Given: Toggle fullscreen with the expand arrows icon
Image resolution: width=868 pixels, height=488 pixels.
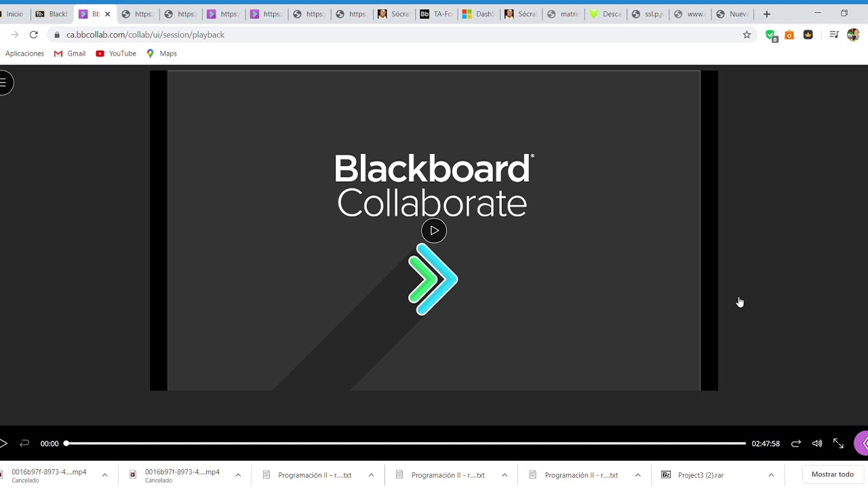Looking at the screenshot, I should [838, 443].
